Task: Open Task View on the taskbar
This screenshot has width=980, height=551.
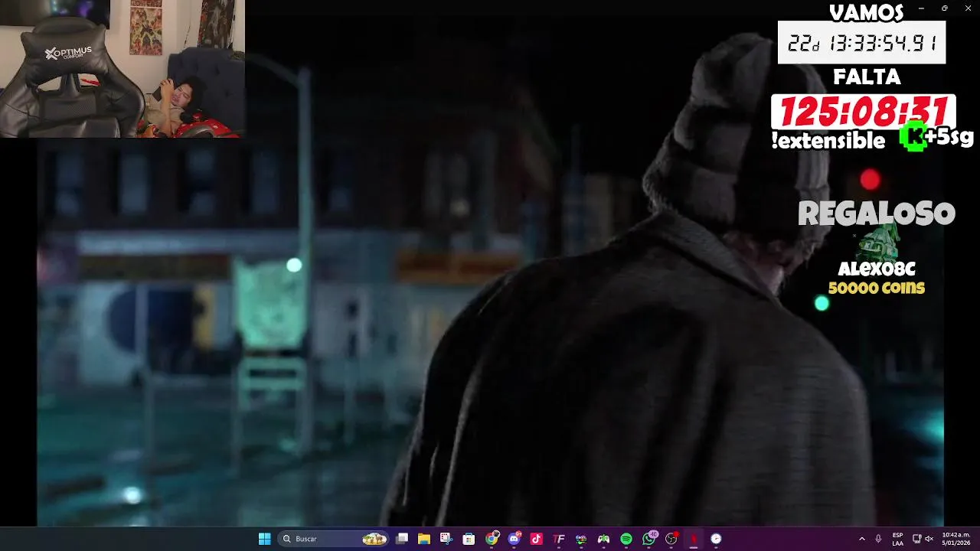Action: 402,539
